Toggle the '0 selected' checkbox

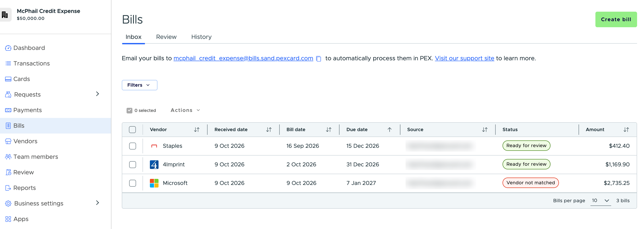coord(129,110)
